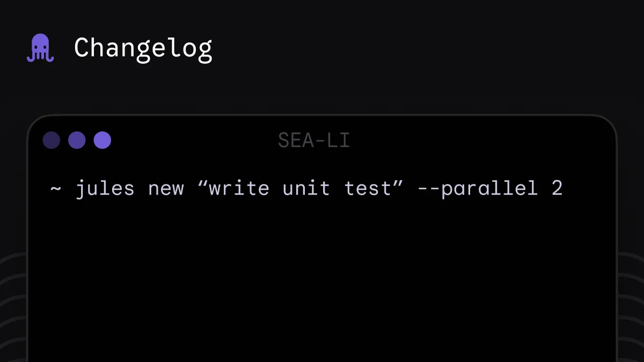Click the middle purple terminal window dot
The image size is (644, 362).
[x=77, y=141]
